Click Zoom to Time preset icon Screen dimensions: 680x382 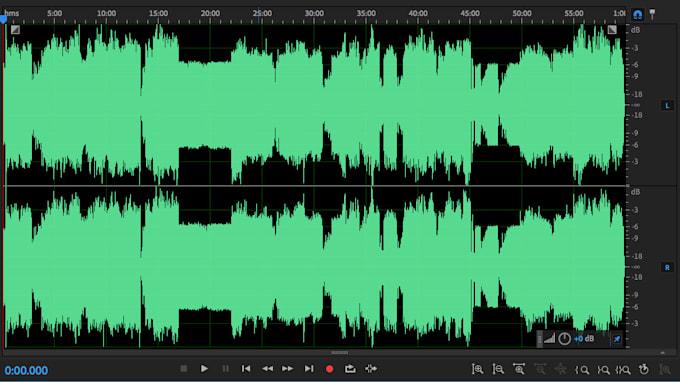[644, 369]
